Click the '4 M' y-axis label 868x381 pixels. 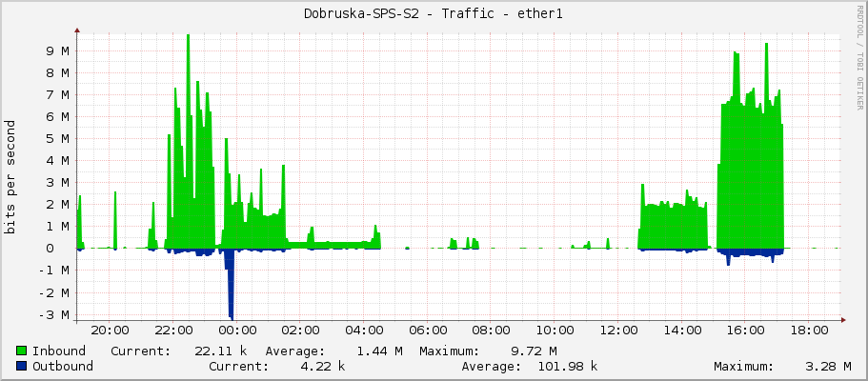coord(57,161)
